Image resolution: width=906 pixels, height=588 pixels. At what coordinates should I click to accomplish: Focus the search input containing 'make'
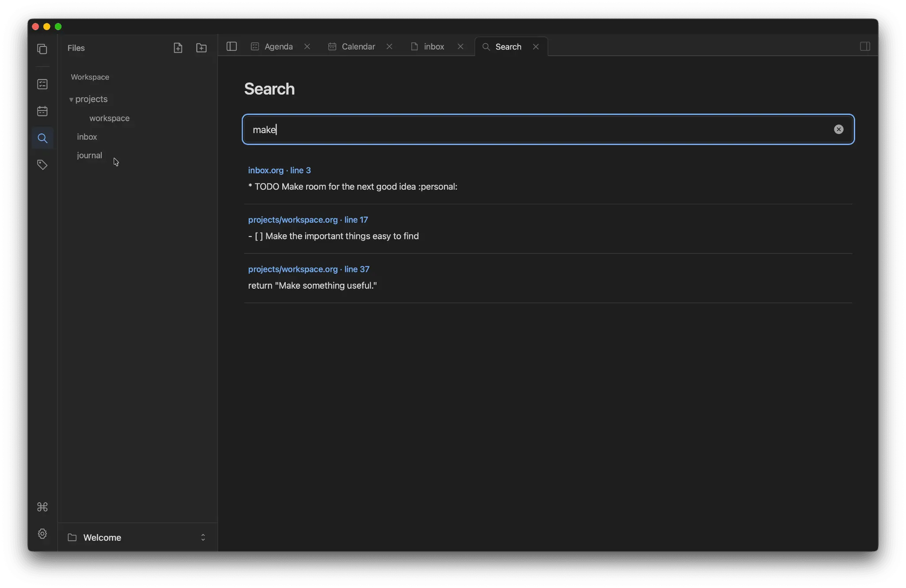tap(548, 129)
